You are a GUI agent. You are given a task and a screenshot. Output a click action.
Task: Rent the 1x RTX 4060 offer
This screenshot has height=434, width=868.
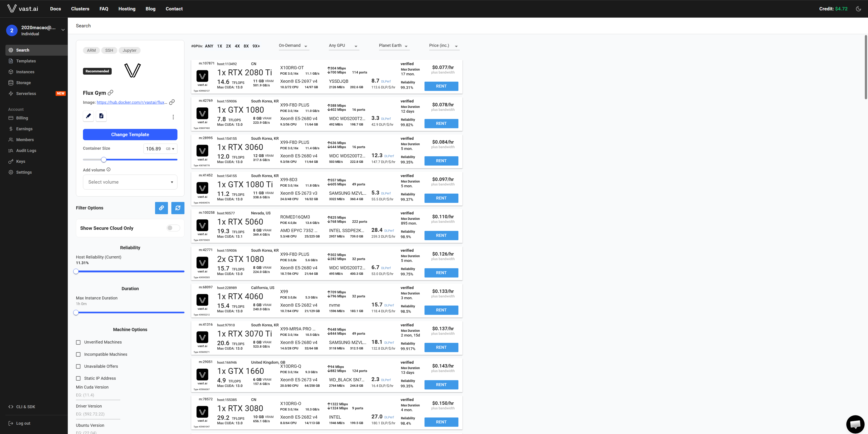pyautogui.click(x=441, y=310)
